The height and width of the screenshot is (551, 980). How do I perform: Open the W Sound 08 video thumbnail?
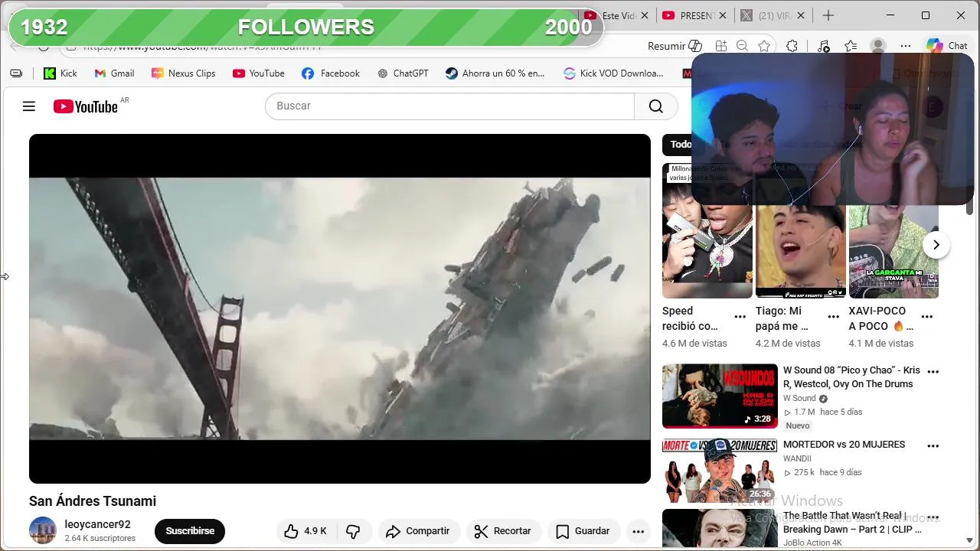[720, 396]
